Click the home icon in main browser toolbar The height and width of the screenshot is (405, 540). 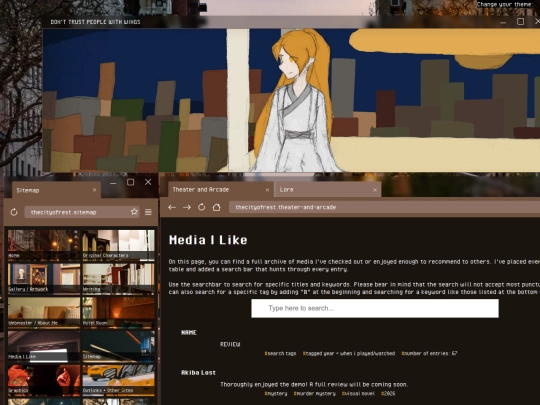pos(217,207)
